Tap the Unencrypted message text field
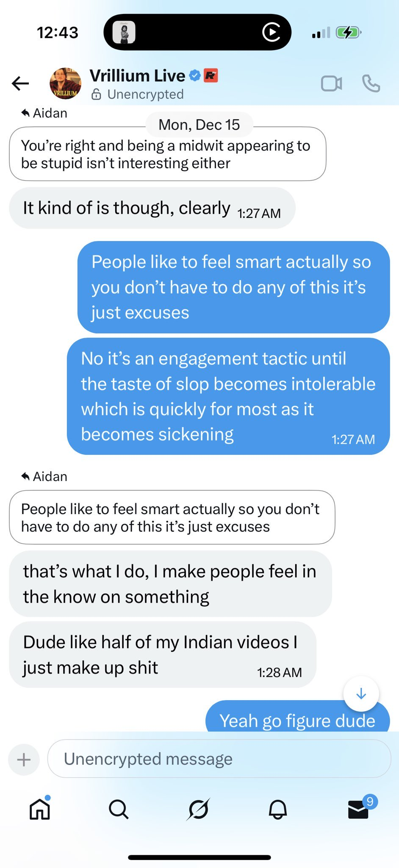Viewport: 399px width, 868px height. [x=219, y=759]
